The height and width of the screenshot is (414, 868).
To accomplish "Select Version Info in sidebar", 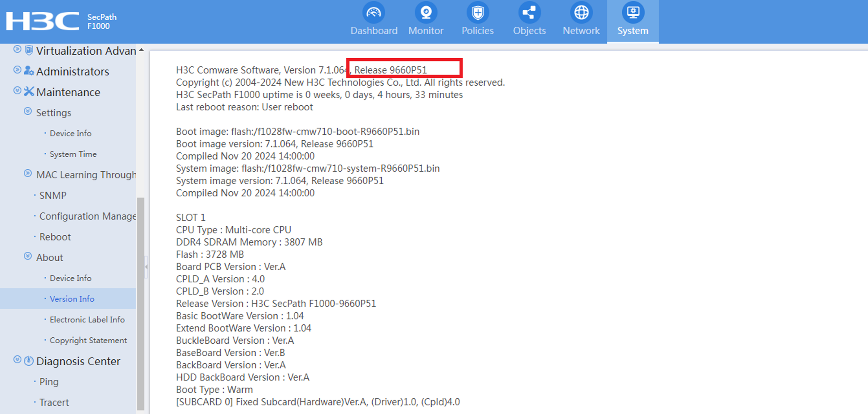I will (72, 299).
